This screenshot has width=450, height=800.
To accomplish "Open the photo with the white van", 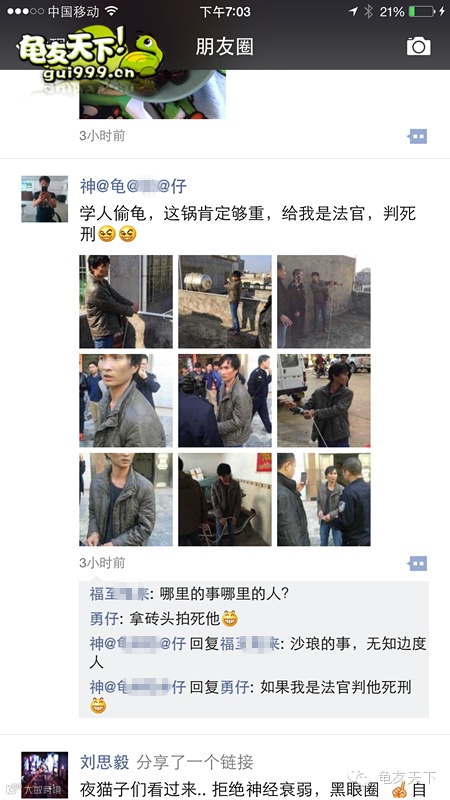I will [324, 401].
